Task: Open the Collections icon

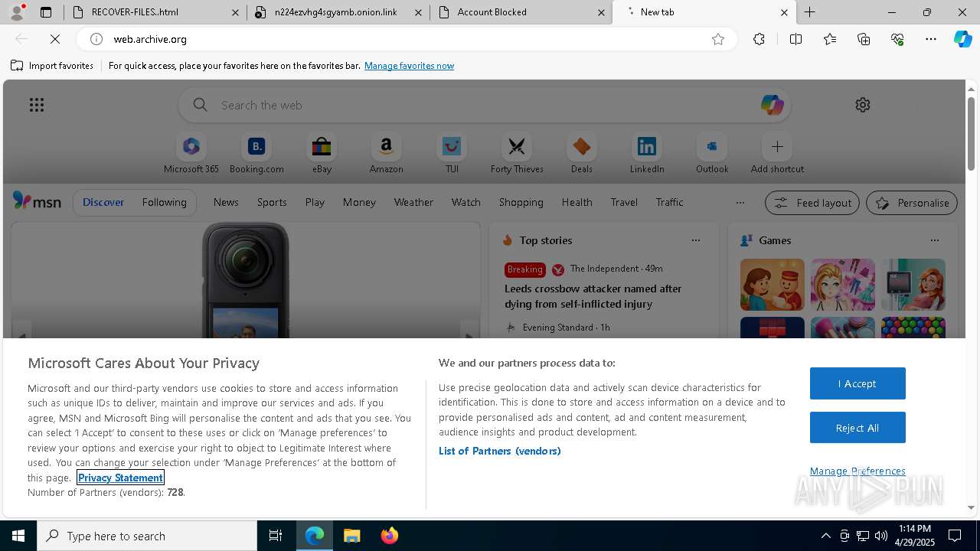Action: [864, 39]
